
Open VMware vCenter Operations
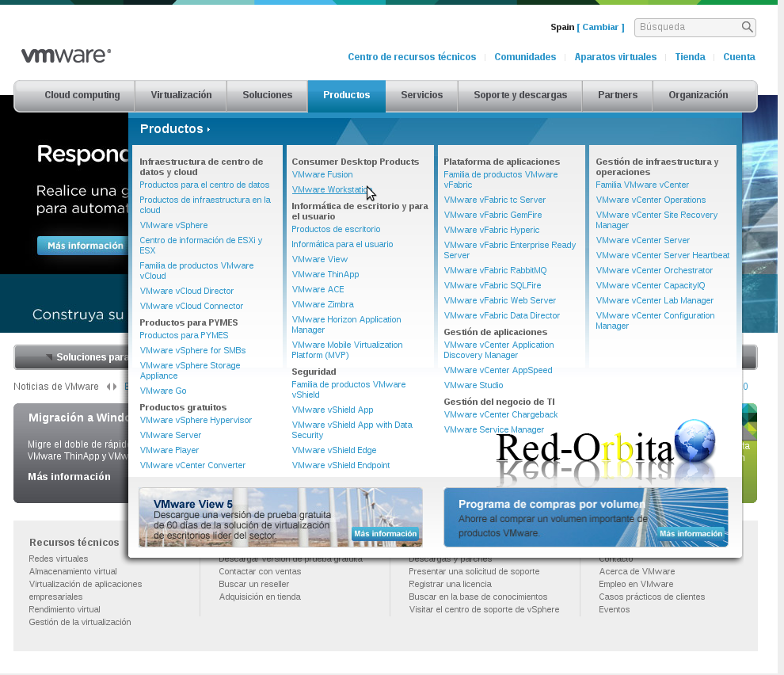pos(650,200)
